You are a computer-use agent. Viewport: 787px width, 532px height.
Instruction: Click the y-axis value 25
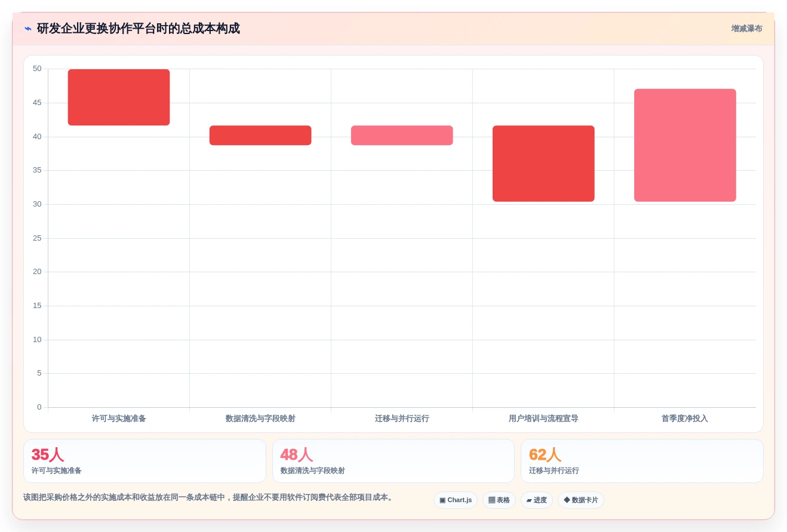[37, 238]
